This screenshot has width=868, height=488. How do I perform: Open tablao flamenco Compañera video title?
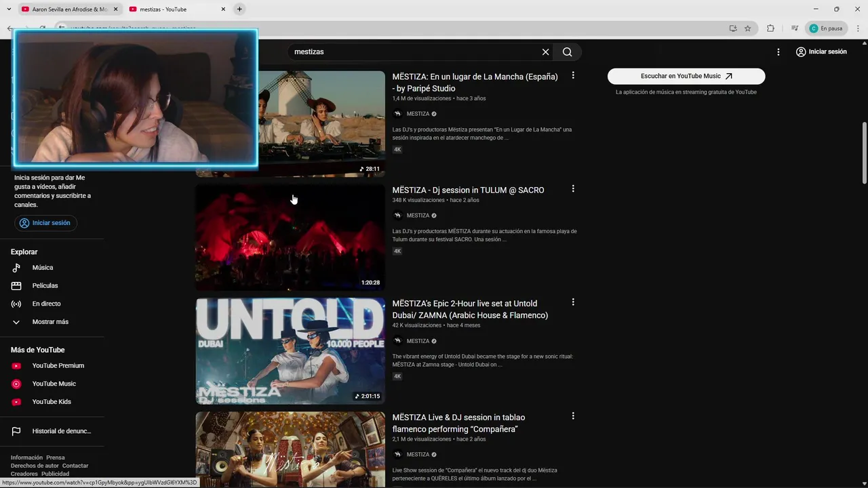click(x=458, y=423)
